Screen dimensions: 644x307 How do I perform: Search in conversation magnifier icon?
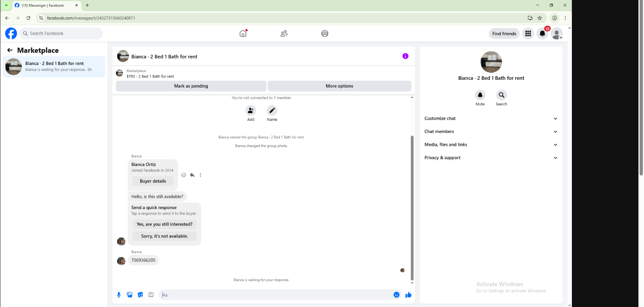coord(502,95)
